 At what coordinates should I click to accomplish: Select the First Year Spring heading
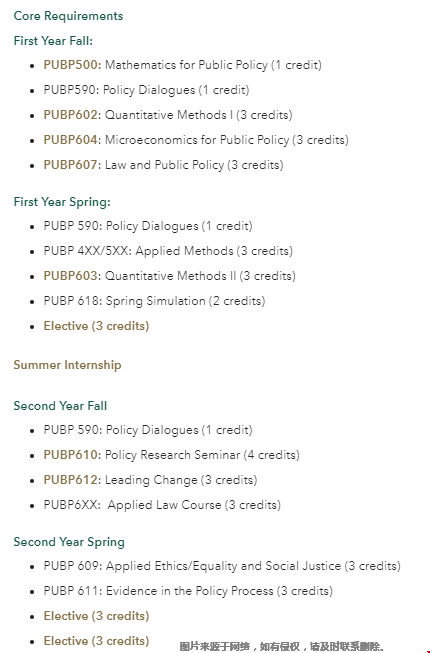pos(62,202)
